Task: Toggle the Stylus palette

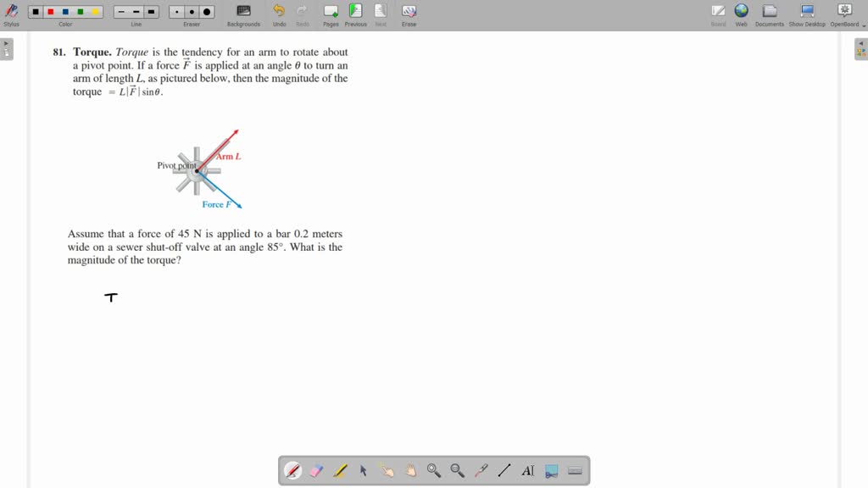Action: coord(11,14)
